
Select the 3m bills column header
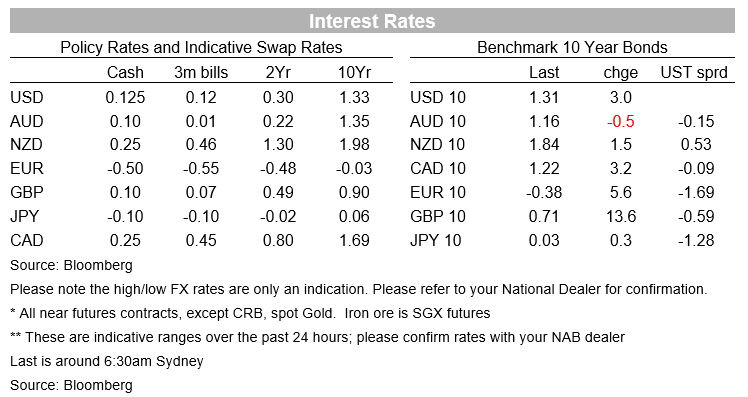coord(201,73)
